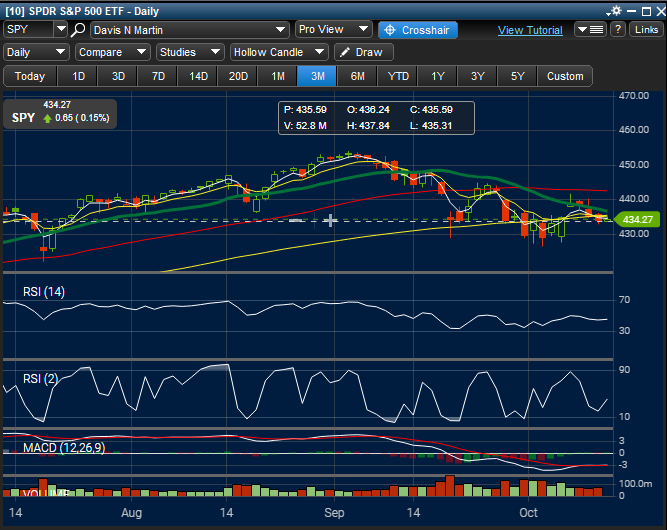This screenshot has width=667, height=530.
Task: Open the list menu icon dropdown
Action: click(590, 30)
